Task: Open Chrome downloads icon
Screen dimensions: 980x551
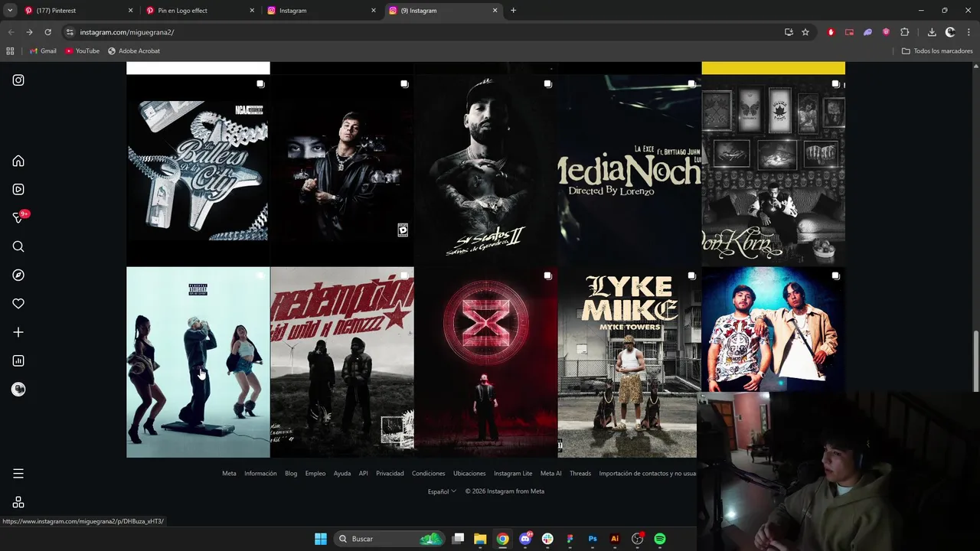Action: [932, 32]
